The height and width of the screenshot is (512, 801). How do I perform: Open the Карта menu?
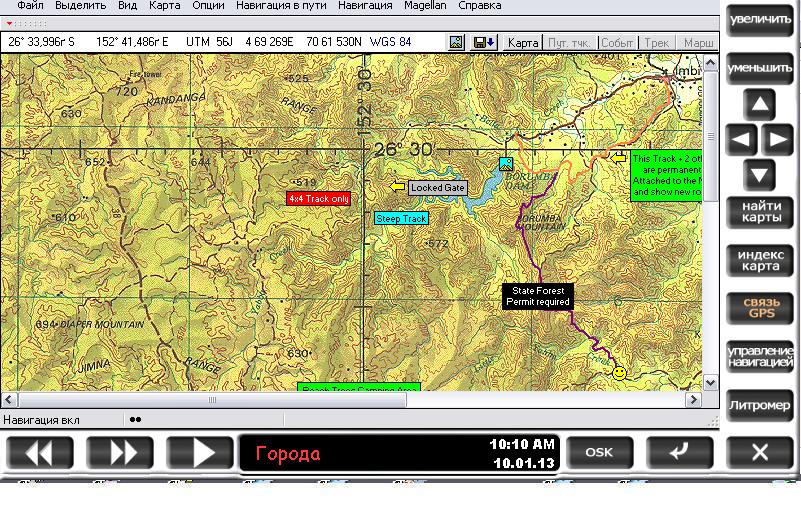coord(164,6)
